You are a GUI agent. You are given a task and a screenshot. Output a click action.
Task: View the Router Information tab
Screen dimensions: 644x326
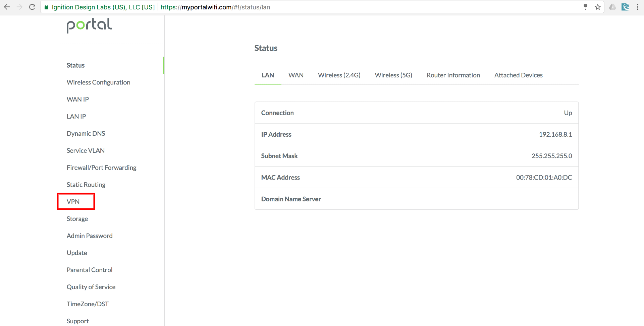[453, 75]
